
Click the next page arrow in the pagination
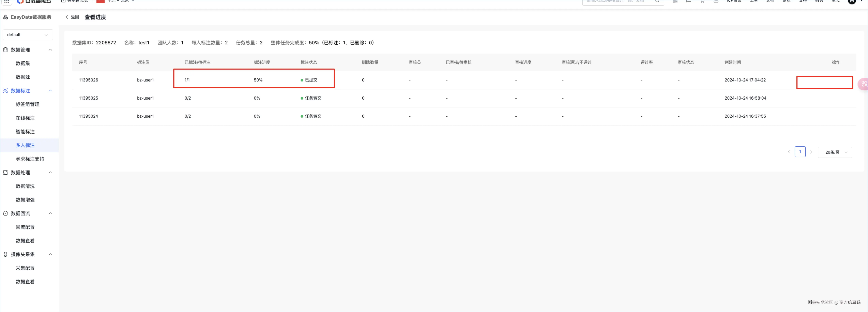[x=811, y=152]
